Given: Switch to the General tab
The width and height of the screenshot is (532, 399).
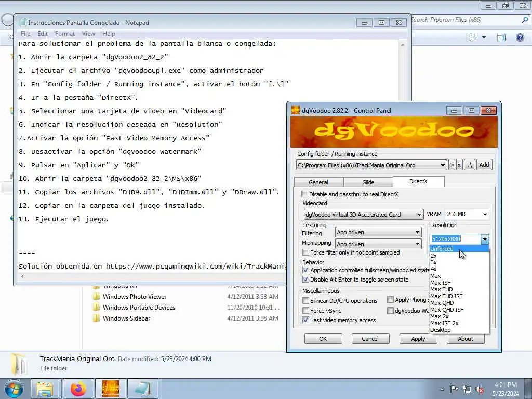Looking at the screenshot, I should (x=318, y=182).
